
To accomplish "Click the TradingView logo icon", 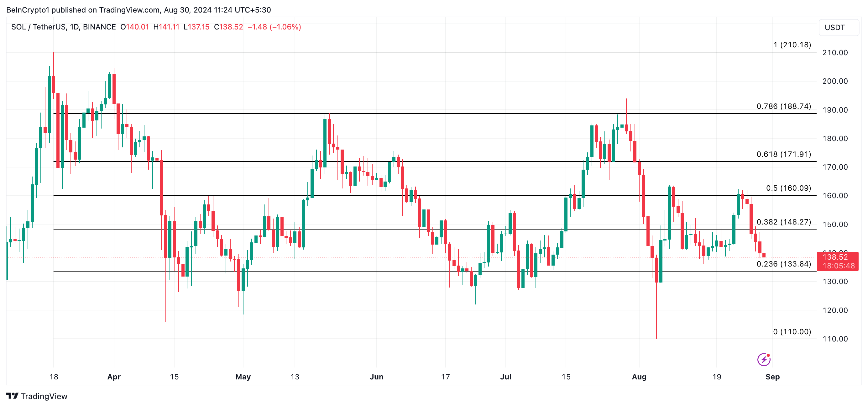I will click(12, 396).
